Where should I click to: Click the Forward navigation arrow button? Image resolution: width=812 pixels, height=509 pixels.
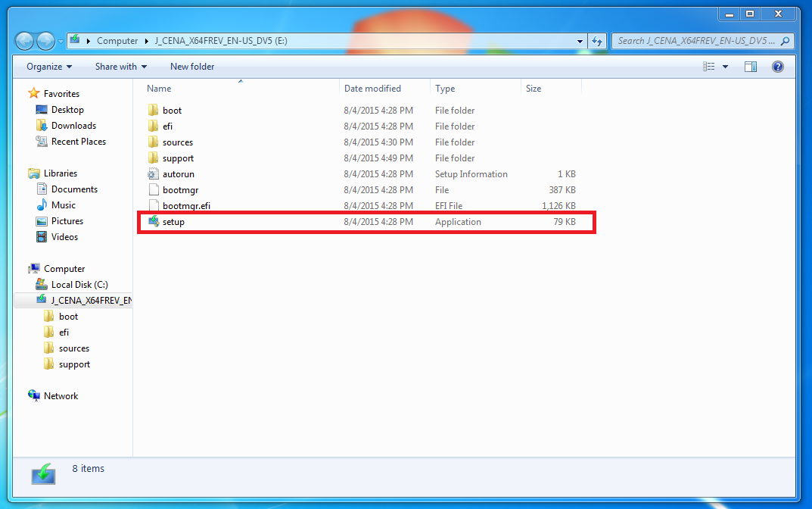tap(46, 41)
